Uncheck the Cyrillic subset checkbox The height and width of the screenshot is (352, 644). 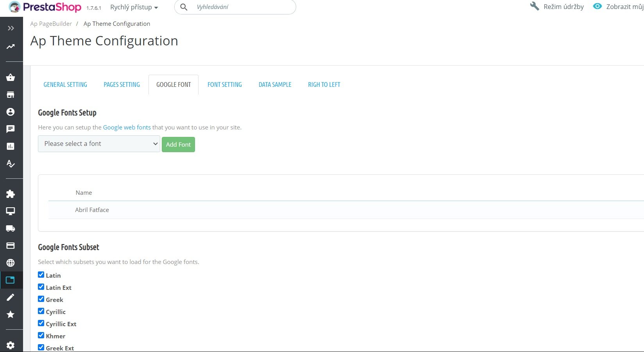click(41, 311)
